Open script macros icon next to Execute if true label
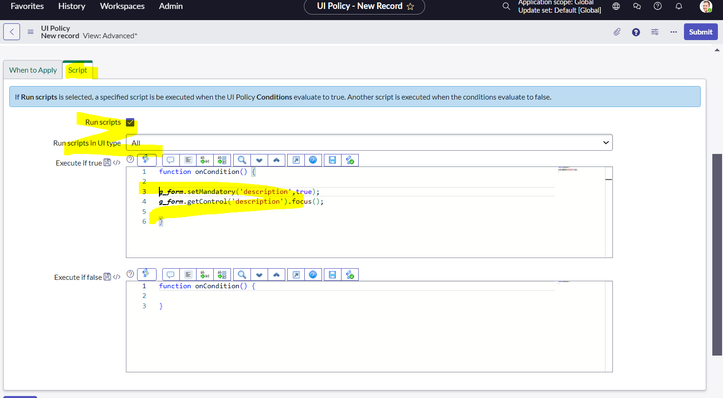 tap(107, 162)
